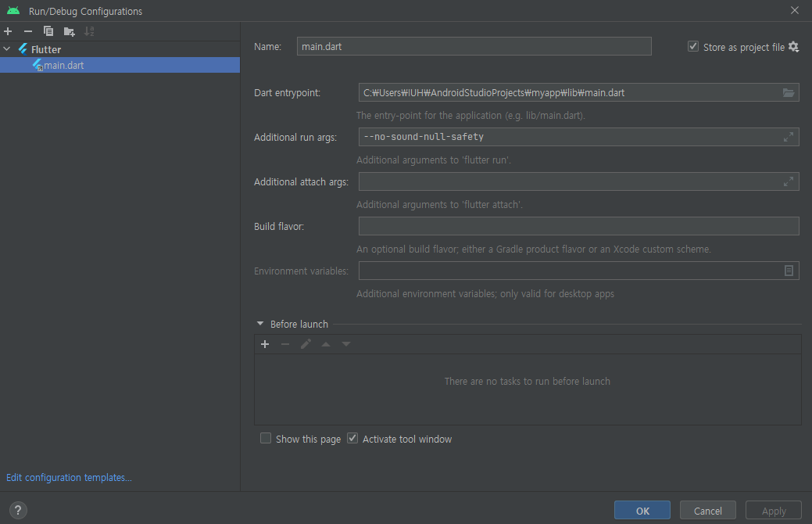Click the 'Additional arguments to flutter attach' hint

[439, 205]
